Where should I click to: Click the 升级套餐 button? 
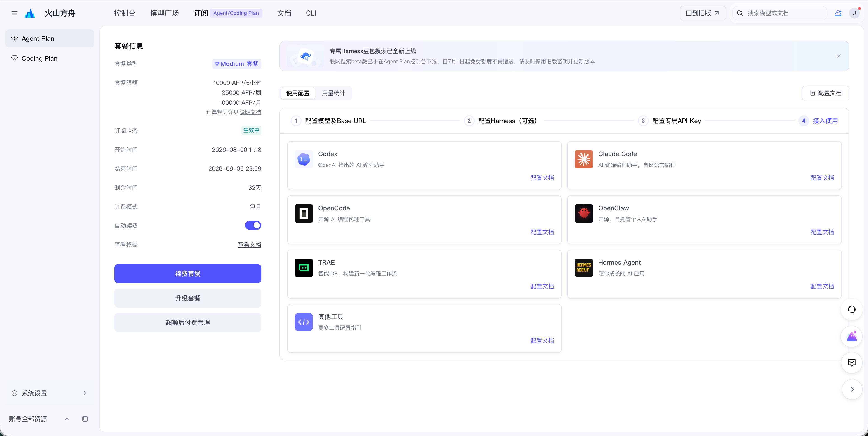187,298
